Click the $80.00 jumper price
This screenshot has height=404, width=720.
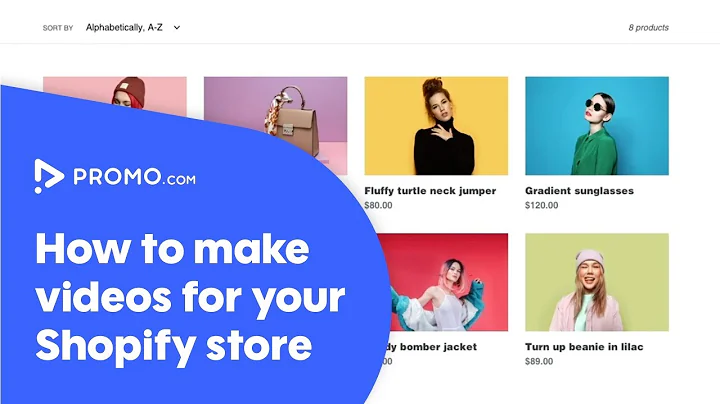tap(378, 205)
